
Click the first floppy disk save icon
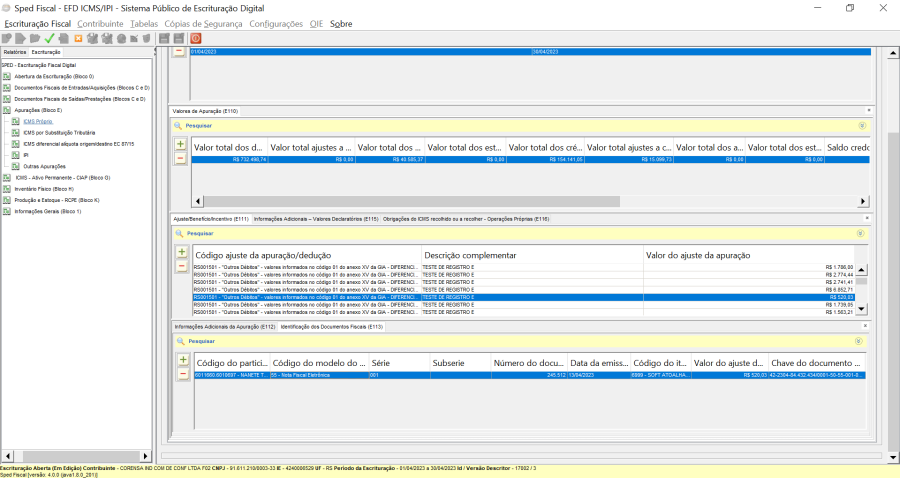[164, 38]
